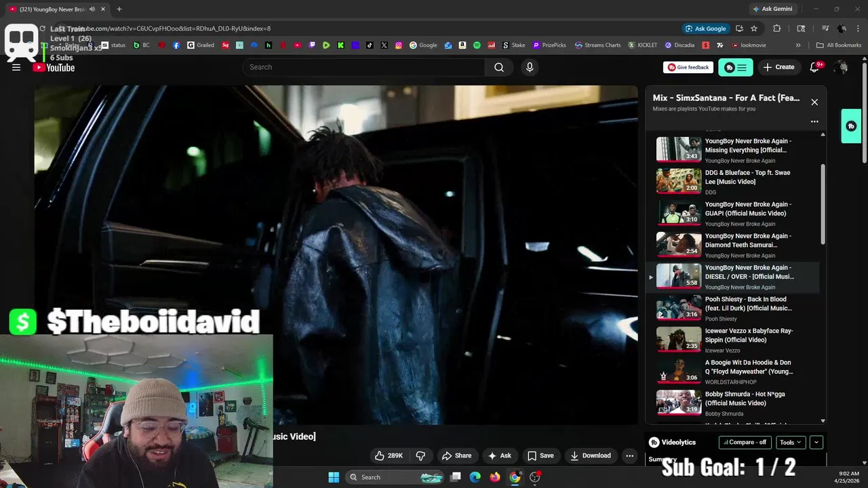Click the green TubeBuddy menu button in header
Screen dimensions: 868x488
pos(736,67)
